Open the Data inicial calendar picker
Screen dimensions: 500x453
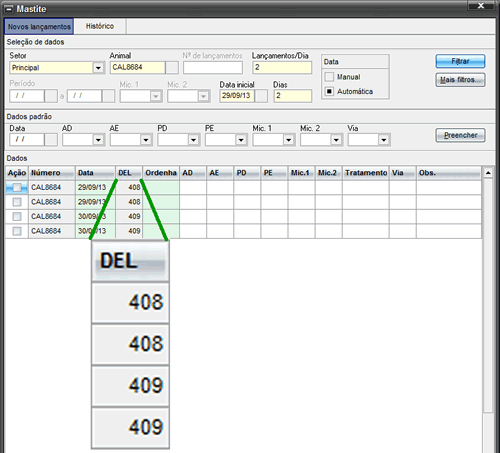point(261,96)
